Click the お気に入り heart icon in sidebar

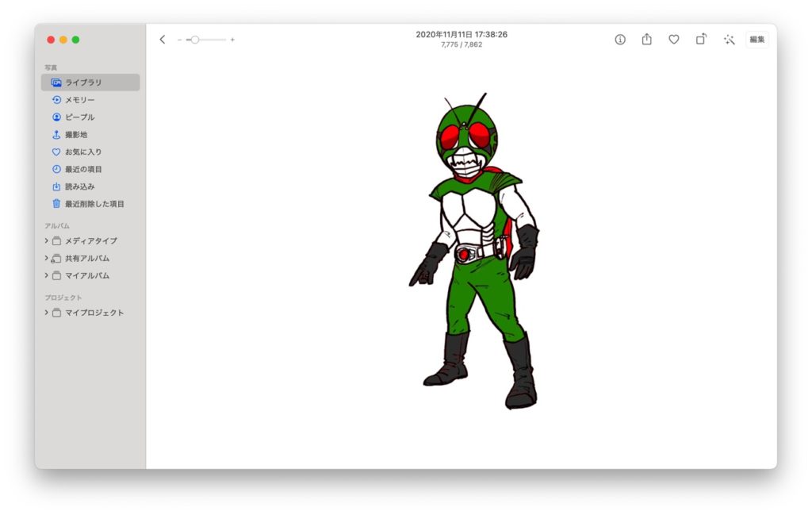point(56,152)
